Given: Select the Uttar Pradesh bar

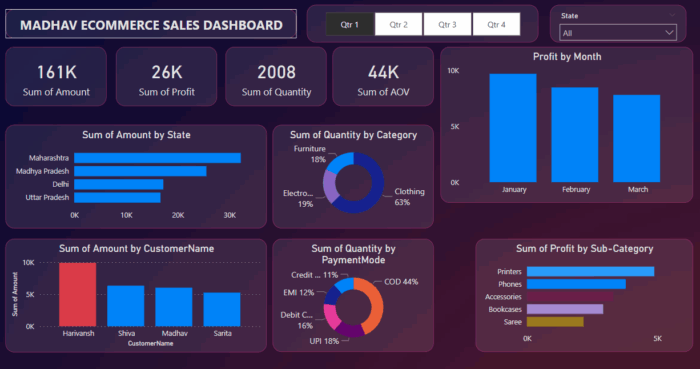Looking at the screenshot, I should (x=117, y=197).
